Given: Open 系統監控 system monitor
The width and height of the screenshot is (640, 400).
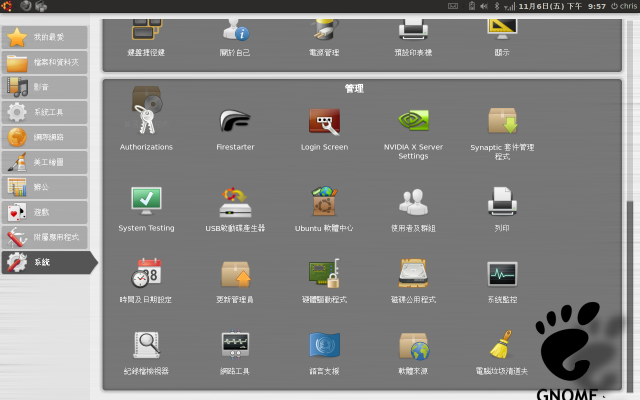Looking at the screenshot, I should point(502,274).
